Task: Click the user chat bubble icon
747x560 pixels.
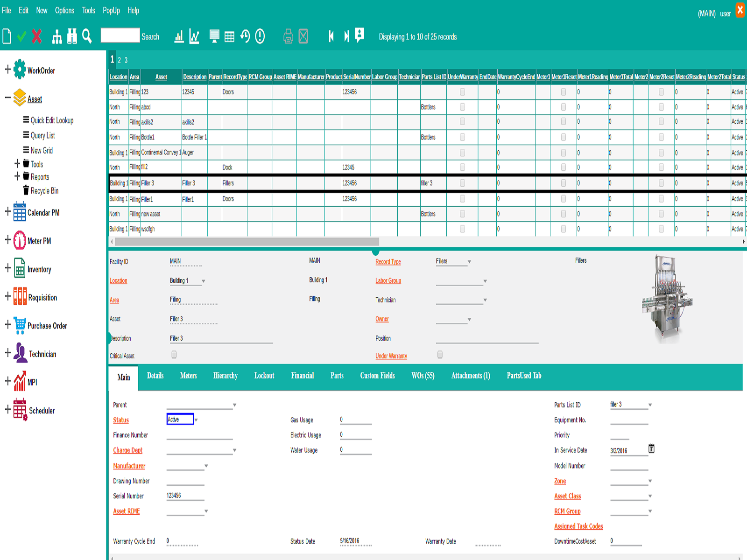Action: (359, 35)
